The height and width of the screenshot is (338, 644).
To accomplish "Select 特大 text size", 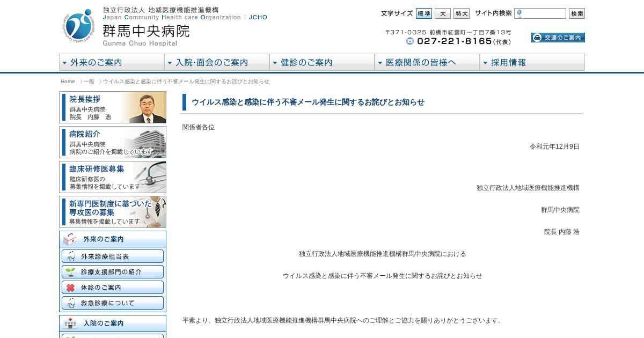I will pos(462,13).
